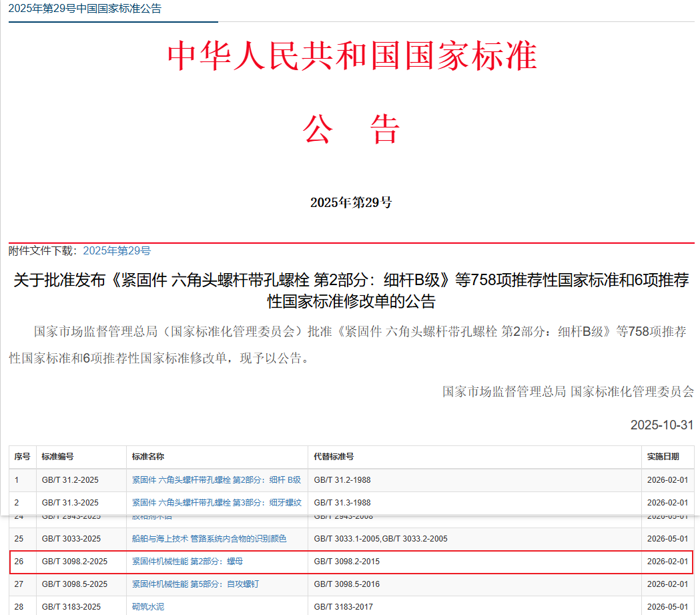This screenshot has height=615, width=700.
Task: Click the 代替标准号 column header
Action: pyautogui.click(x=332, y=456)
